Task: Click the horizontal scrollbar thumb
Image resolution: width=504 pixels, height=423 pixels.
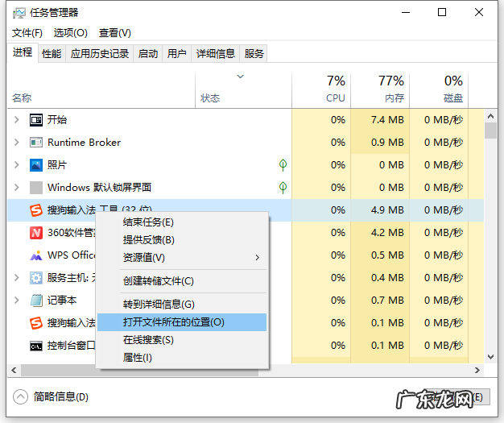Action: [x=140, y=371]
